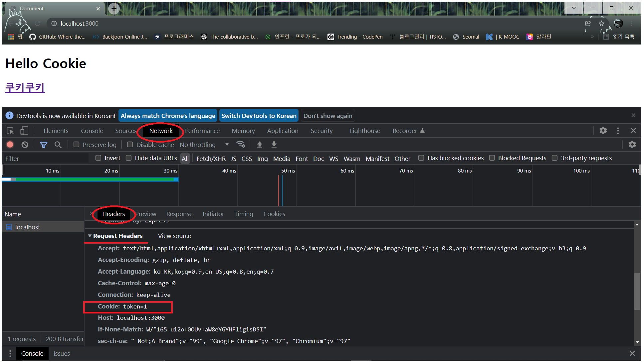Toggle Hide data URLs checkbox
The image size is (644, 364).
[128, 158]
